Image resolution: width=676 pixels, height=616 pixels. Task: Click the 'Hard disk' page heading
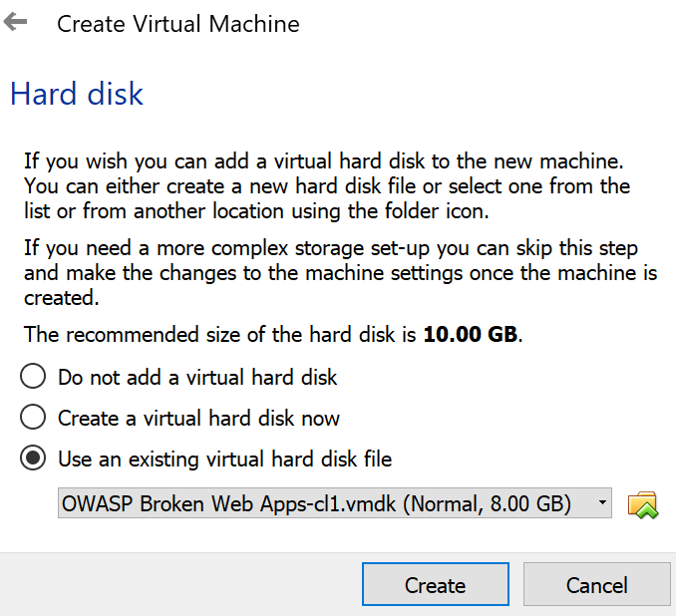77,95
